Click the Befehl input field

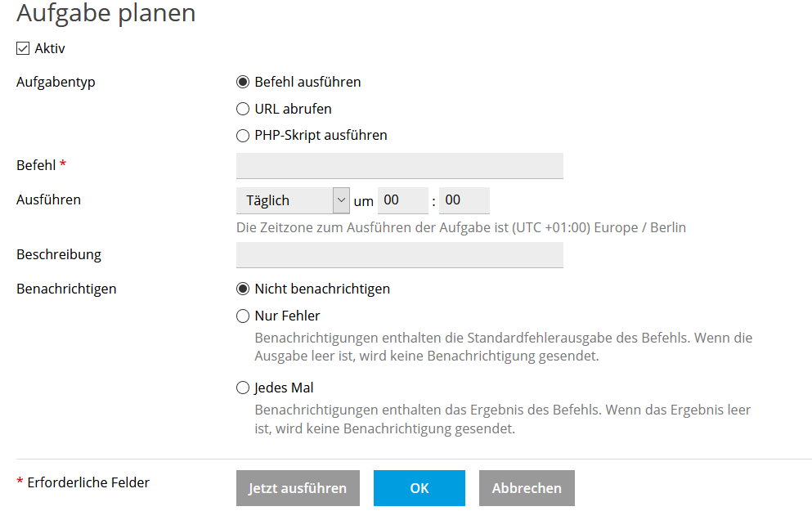(x=399, y=166)
